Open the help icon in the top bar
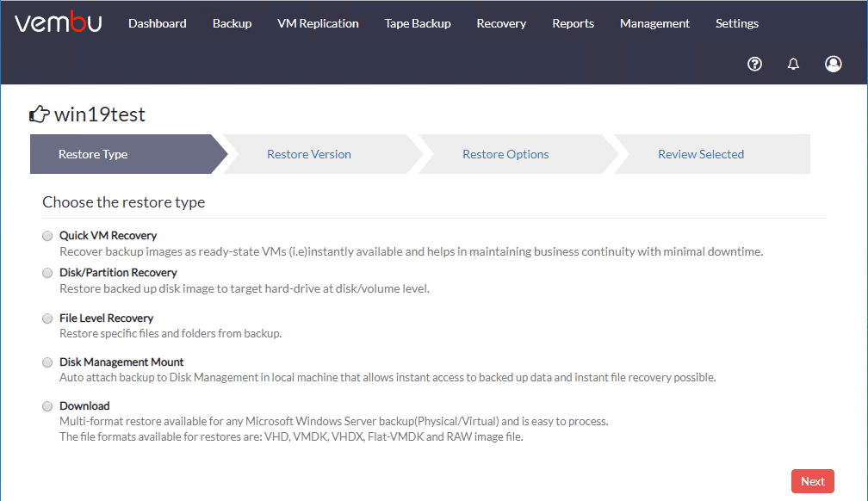Viewport: 868px width, 501px height. tap(754, 64)
